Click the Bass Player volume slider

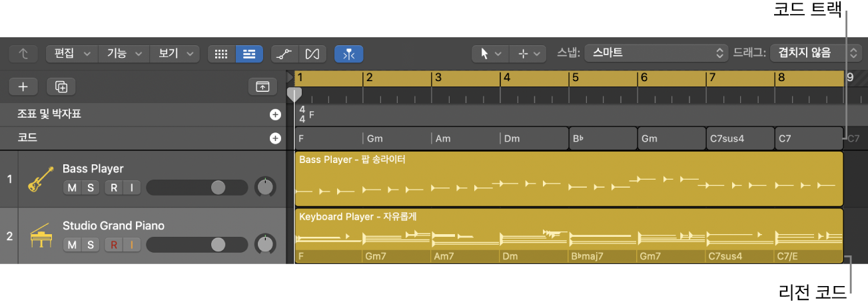197,188
